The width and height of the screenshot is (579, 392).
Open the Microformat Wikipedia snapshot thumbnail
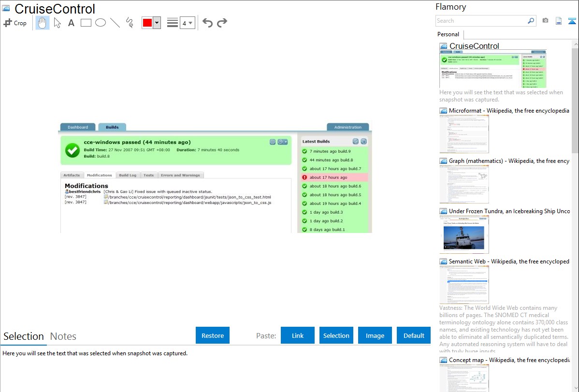[464, 134]
